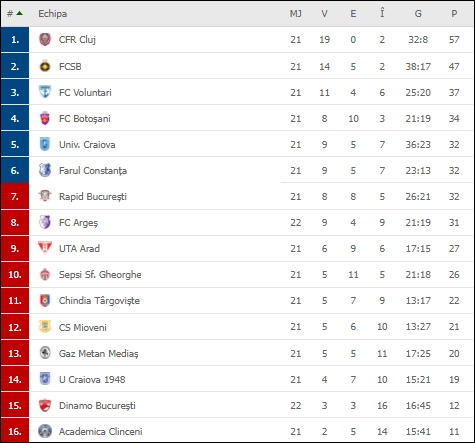Click blue position 1 rank cell

click(15, 40)
